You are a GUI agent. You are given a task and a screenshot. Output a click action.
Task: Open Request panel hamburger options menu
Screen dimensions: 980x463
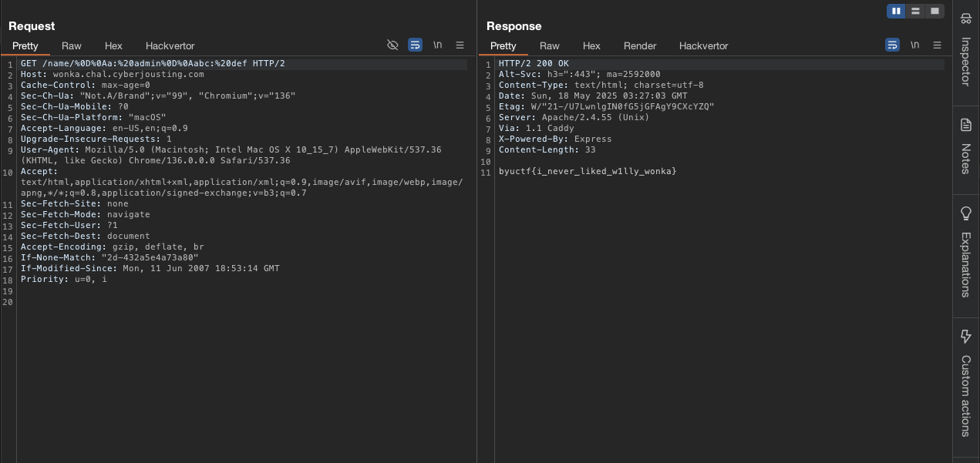(x=460, y=45)
